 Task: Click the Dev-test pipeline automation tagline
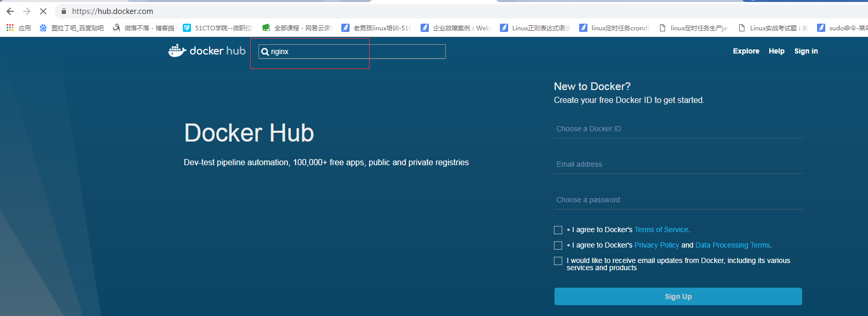(x=326, y=162)
